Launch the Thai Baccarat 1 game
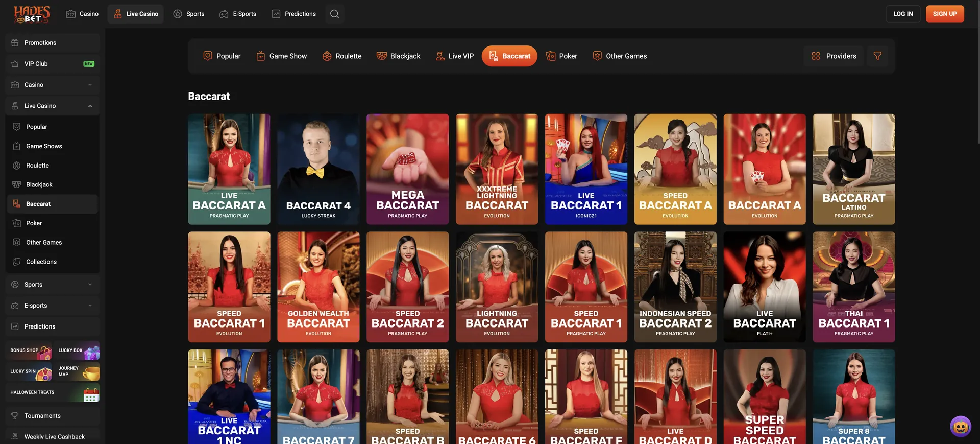Screen dimensions: 980x444 pos(854,287)
